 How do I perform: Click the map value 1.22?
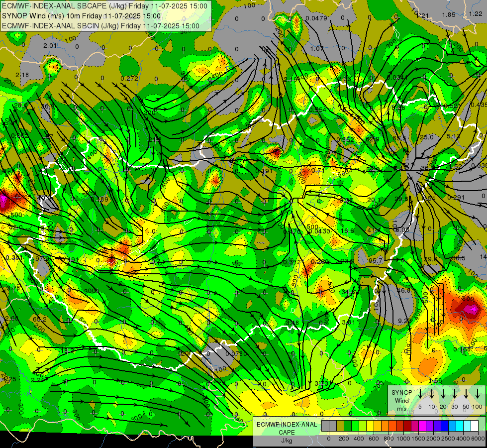point(476,13)
